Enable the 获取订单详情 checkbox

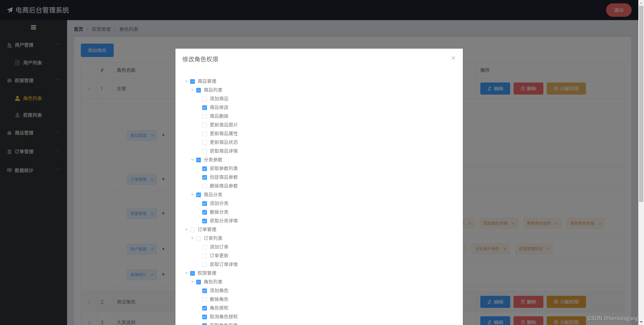[x=205, y=265]
